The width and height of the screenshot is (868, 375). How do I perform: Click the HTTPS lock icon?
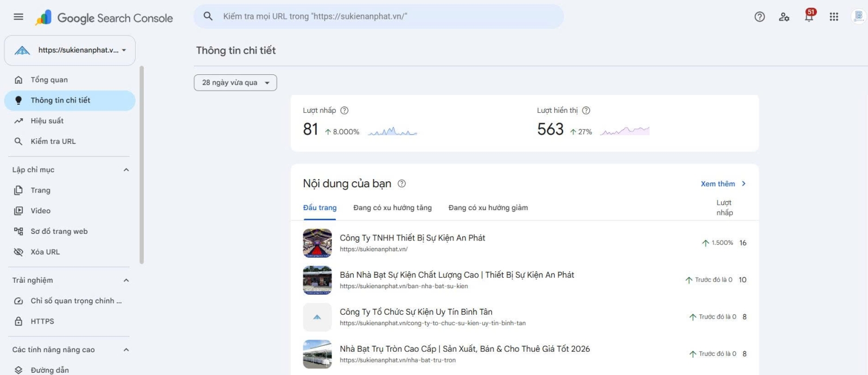[x=18, y=322]
